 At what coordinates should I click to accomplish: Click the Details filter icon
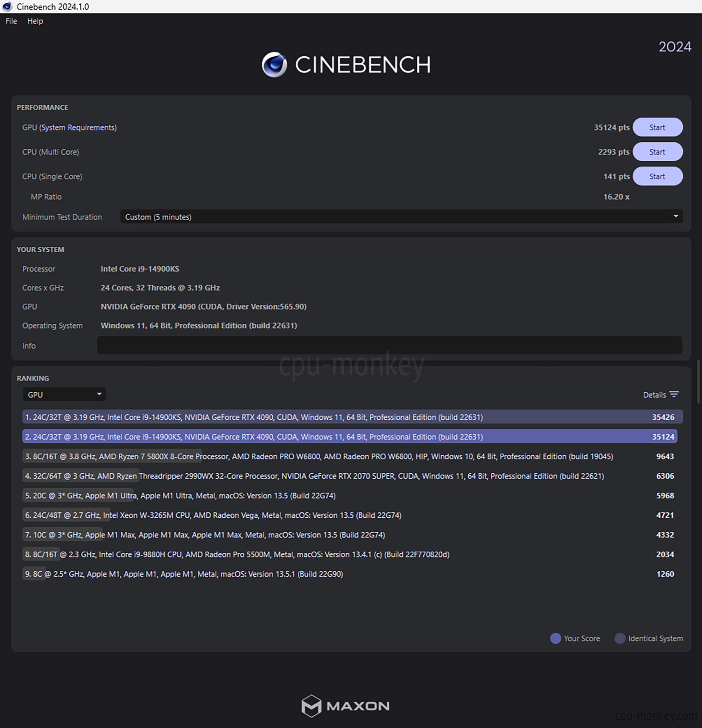[674, 394]
